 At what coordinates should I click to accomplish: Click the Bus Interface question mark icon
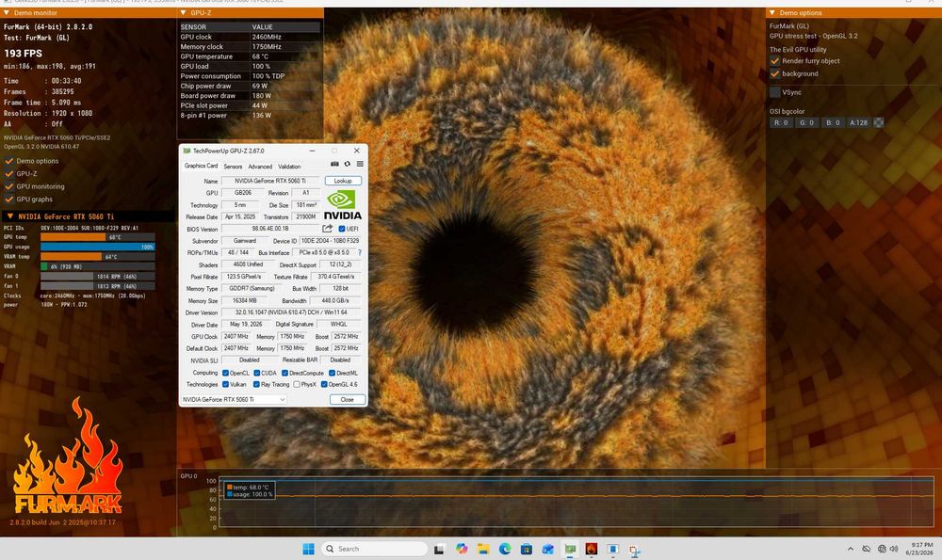(360, 252)
